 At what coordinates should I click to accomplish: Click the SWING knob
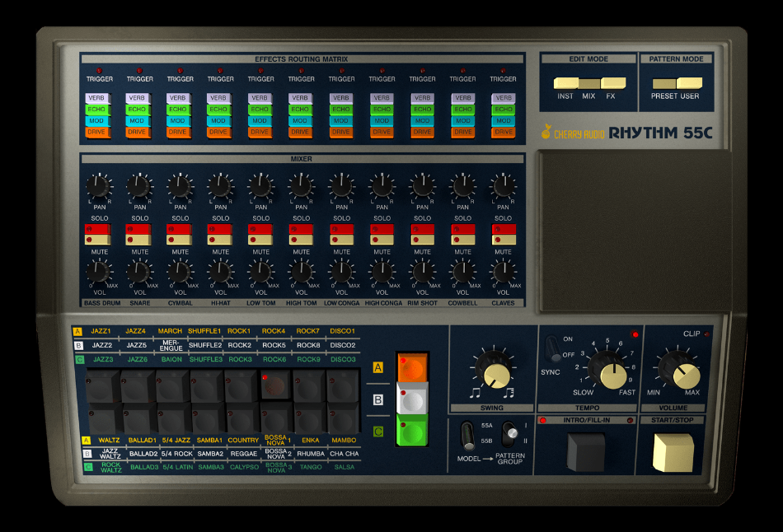[493, 370]
